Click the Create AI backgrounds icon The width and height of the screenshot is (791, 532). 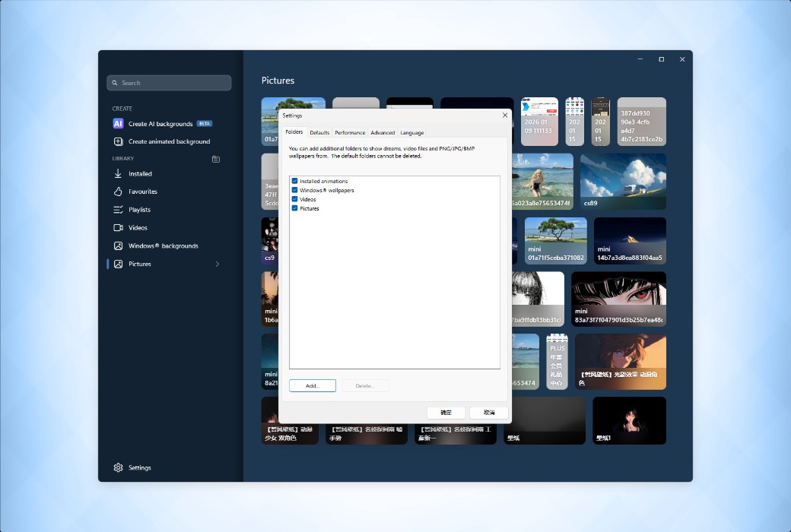pyautogui.click(x=118, y=124)
